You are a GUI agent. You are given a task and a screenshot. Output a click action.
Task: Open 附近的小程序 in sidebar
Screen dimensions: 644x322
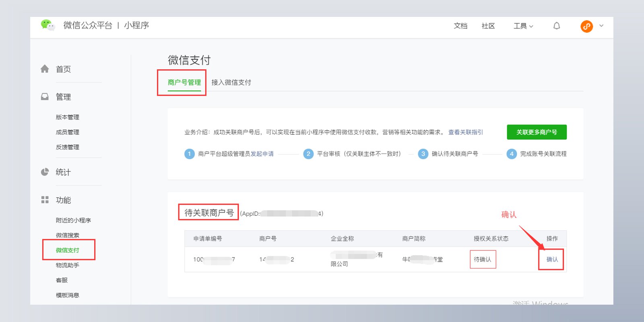click(73, 220)
